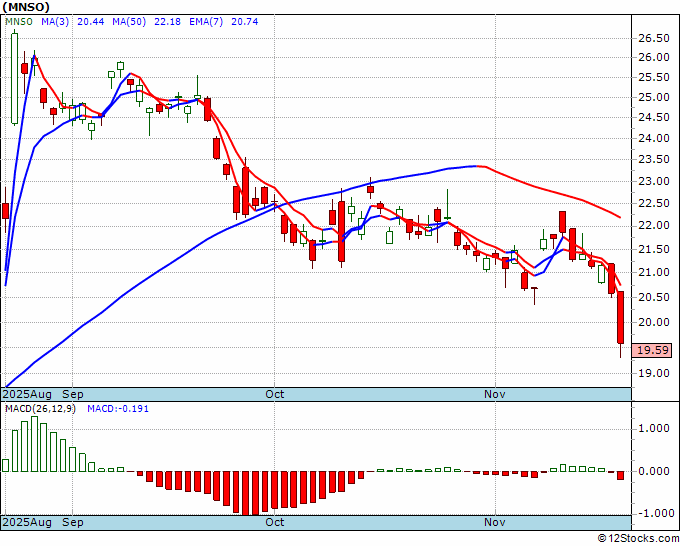680x546 pixels.
Task: Click Oct on price chart date axis
Action: tap(275, 394)
